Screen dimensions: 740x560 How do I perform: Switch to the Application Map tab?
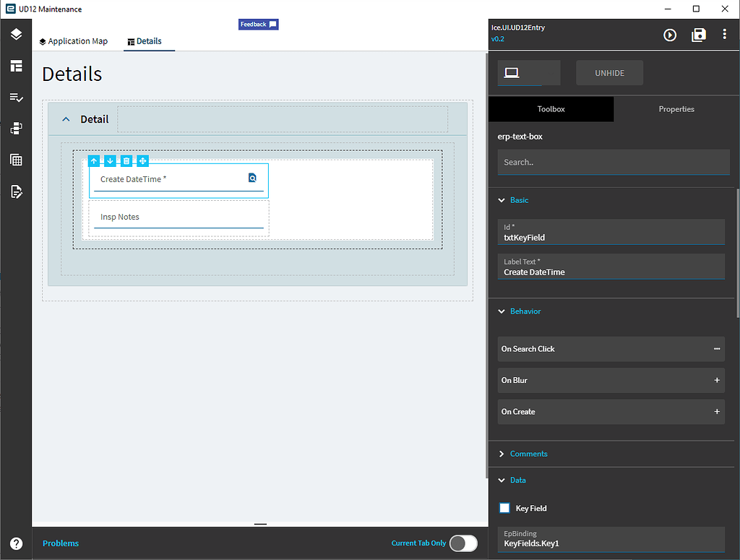73,41
